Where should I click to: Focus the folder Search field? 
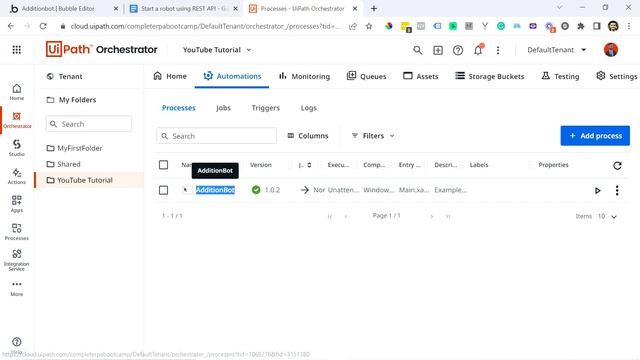pyautogui.click(x=89, y=124)
